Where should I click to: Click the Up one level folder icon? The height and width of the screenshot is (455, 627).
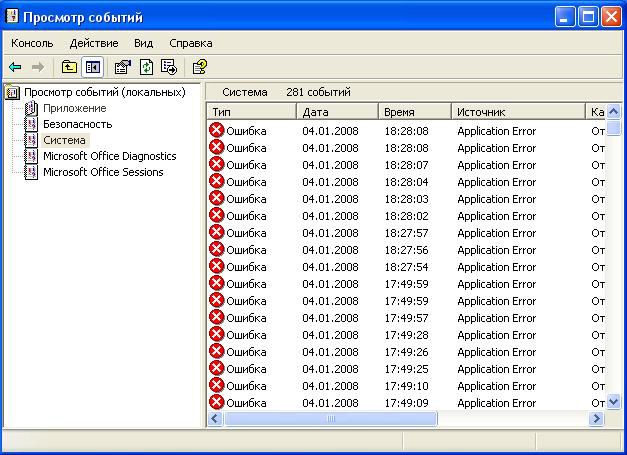(x=69, y=67)
